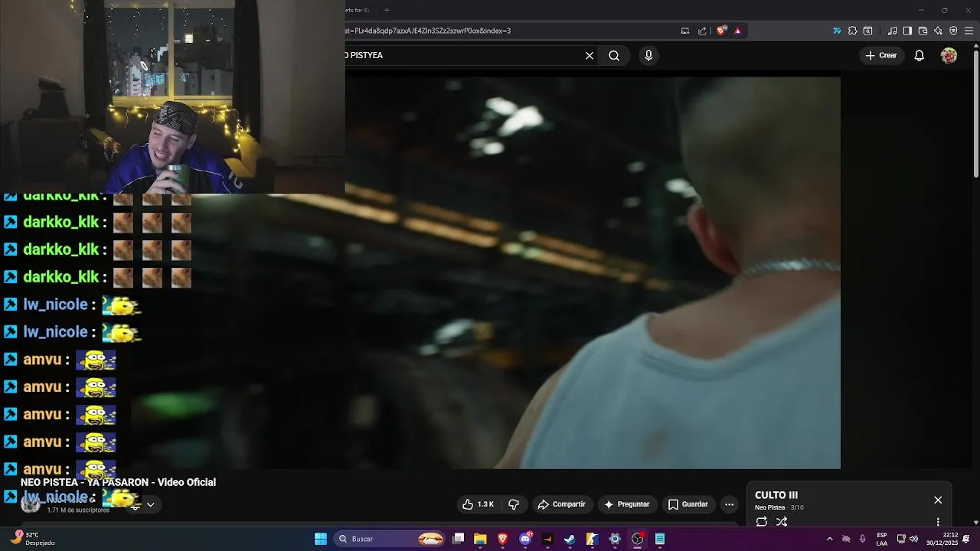The width and height of the screenshot is (980, 551).
Task: Open the media control music note icon
Action: 893,31
